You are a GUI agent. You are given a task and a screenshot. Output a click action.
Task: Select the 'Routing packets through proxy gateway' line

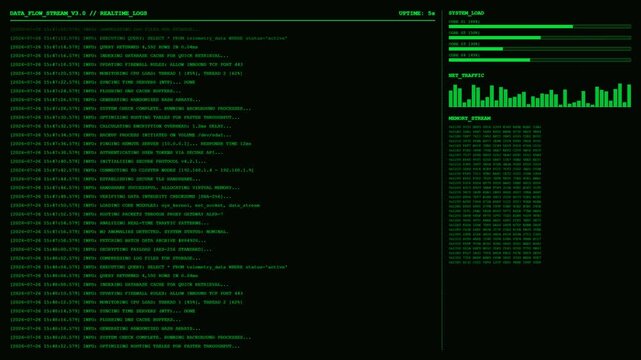pos(117,214)
